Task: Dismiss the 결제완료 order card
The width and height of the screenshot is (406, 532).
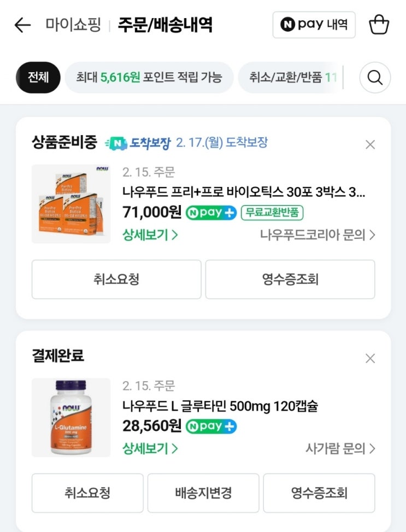Action: tap(370, 358)
